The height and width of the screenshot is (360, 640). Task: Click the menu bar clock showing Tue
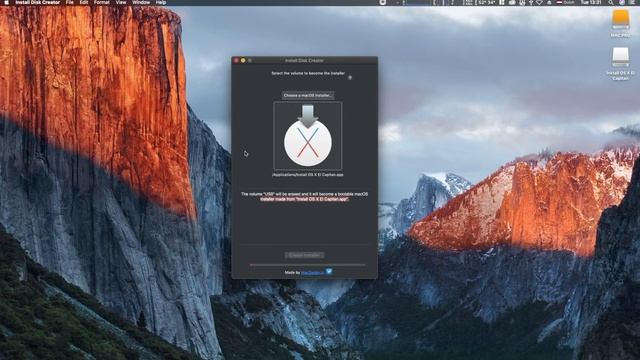point(591,2)
